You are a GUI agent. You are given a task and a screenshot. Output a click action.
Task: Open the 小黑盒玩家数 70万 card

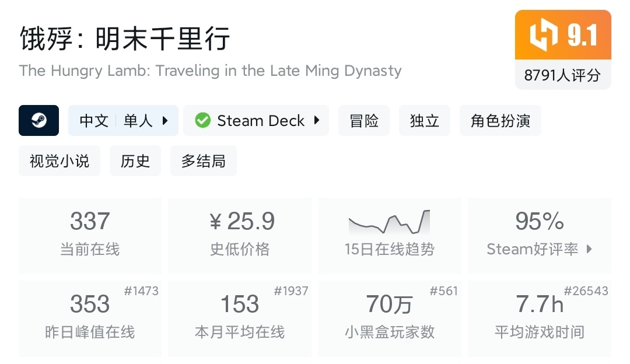point(389,318)
